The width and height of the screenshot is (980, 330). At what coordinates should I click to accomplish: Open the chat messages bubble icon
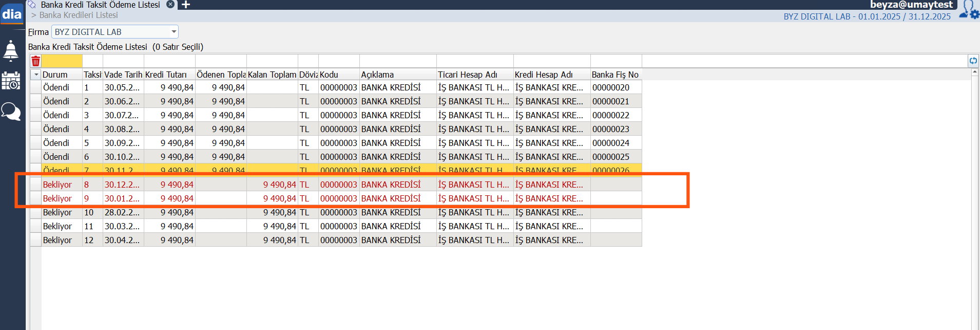(x=11, y=111)
